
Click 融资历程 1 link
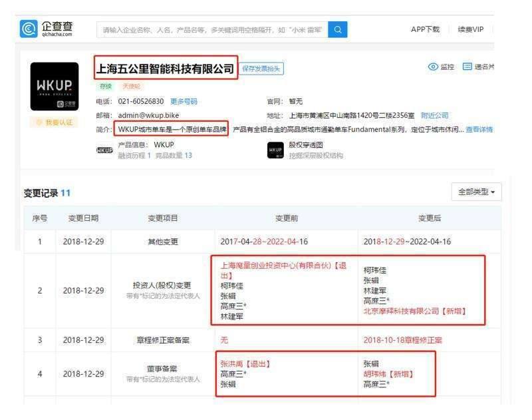(x=134, y=156)
